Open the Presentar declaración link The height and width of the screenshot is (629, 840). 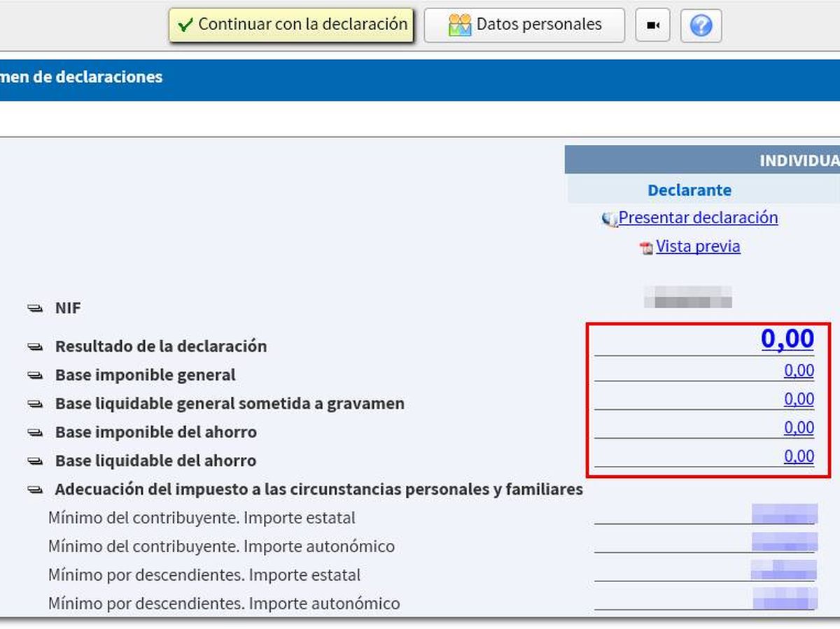pyautogui.click(x=698, y=218)
